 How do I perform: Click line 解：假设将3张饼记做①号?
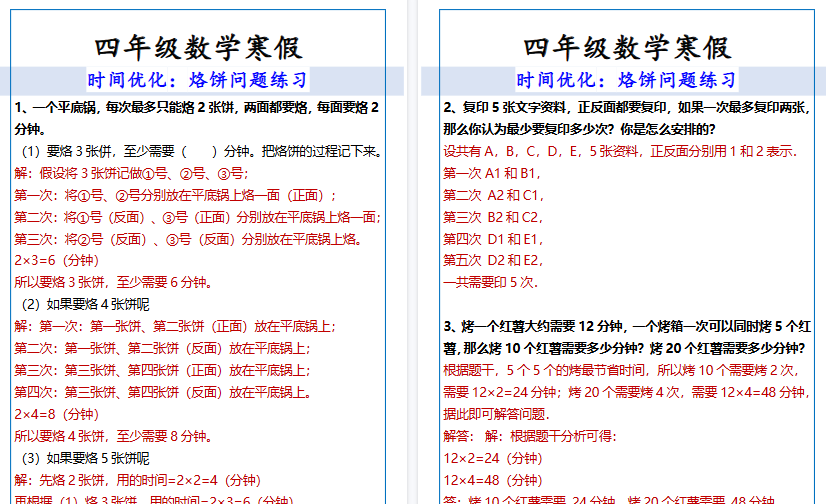131,174
